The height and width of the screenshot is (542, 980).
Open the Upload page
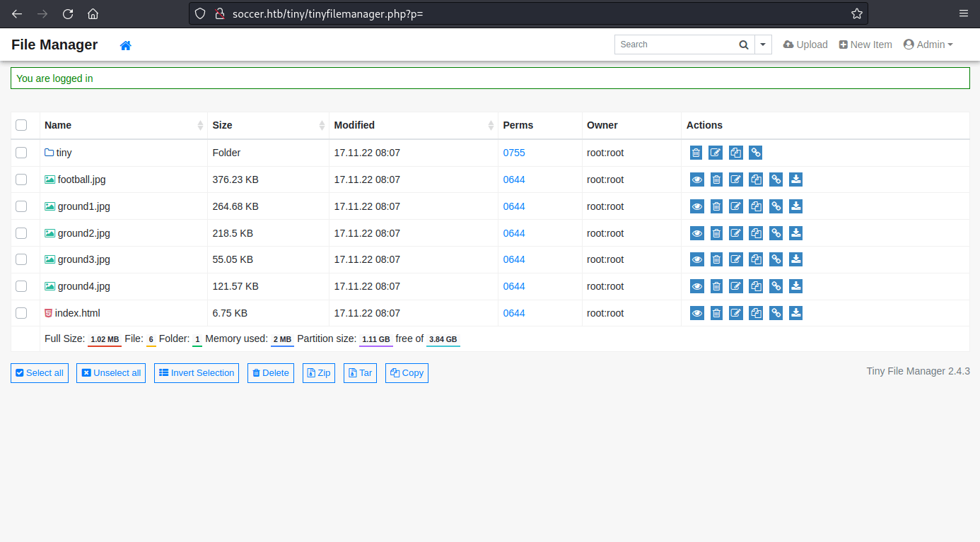point(805,45)
